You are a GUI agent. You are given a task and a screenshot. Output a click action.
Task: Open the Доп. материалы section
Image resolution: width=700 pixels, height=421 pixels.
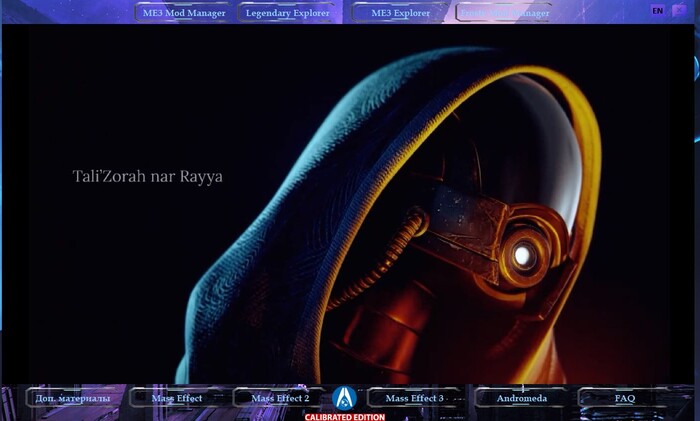coord(73,398)
